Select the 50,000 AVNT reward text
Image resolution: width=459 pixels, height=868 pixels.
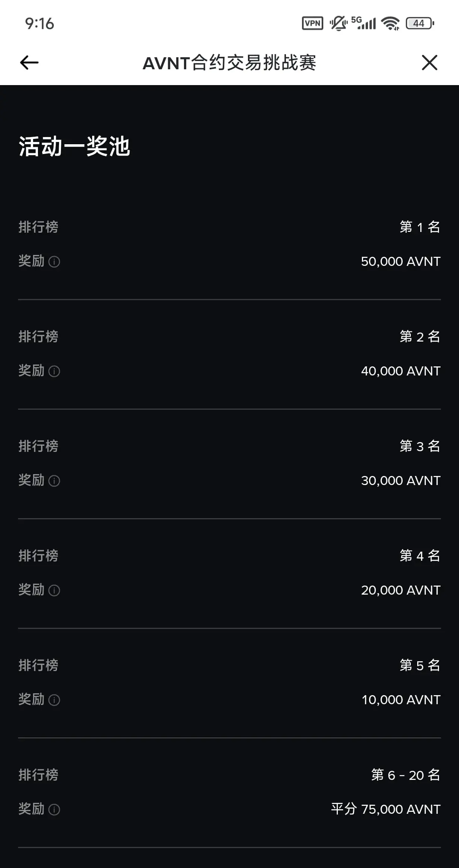coord(401,261)
